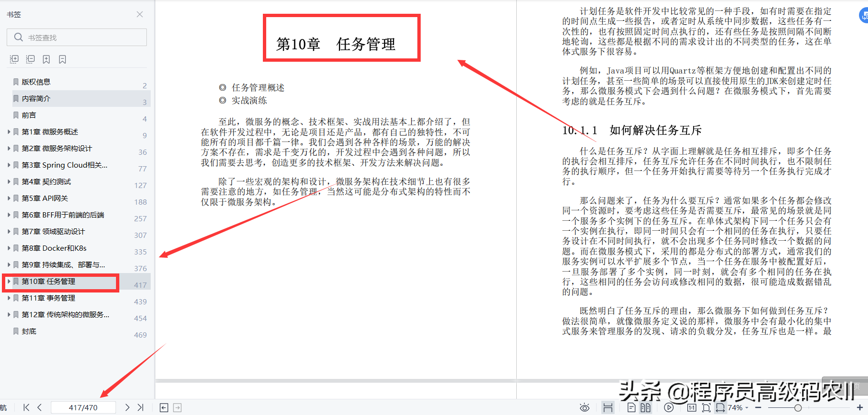Select 第4章 契约测试 bookmark entry
Screen dimensions: 868x415
tap(47, 181)
